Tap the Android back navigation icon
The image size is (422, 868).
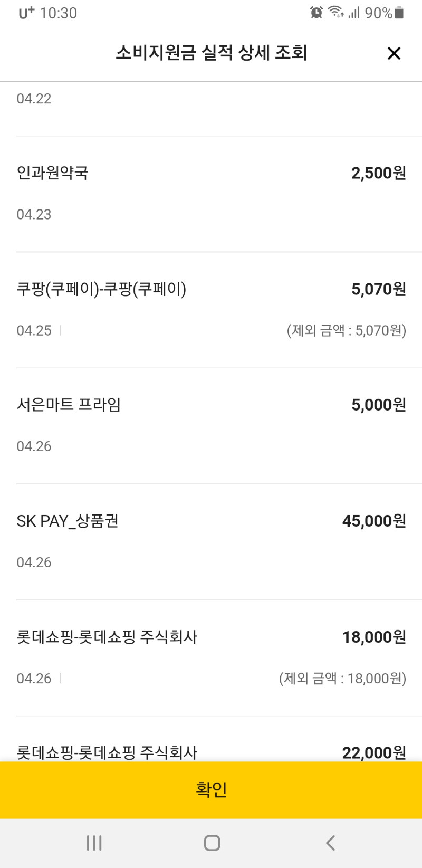click(331, 843)
